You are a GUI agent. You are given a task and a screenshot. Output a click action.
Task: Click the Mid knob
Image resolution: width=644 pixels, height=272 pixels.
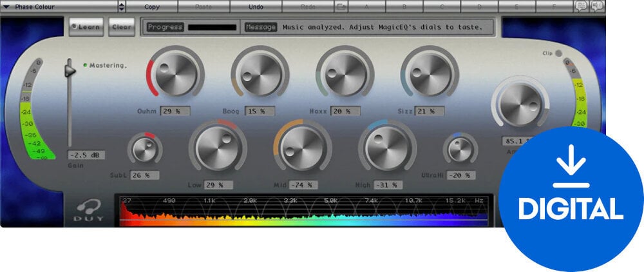coord(303,148)
